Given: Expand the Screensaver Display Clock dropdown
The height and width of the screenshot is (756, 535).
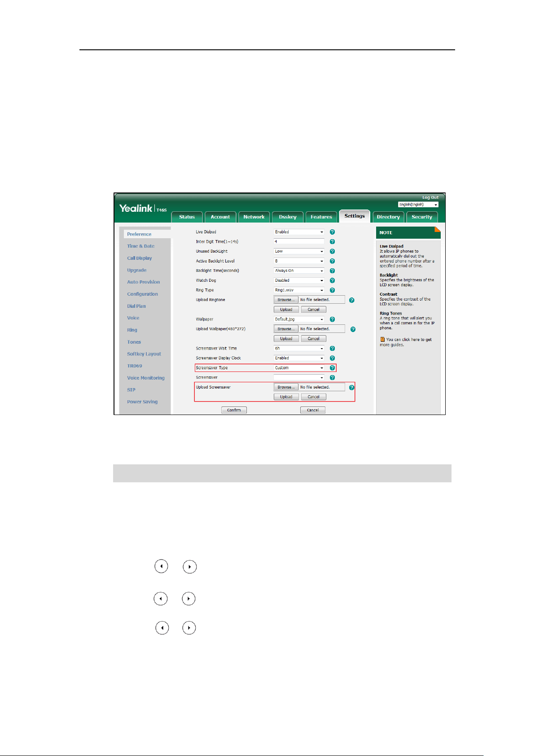Looking at the screenshot, I should point(299,358).
